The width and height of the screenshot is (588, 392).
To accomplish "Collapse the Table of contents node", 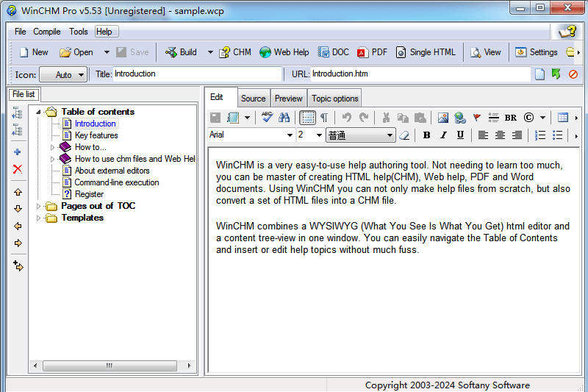I will click(x=38, y=112).
